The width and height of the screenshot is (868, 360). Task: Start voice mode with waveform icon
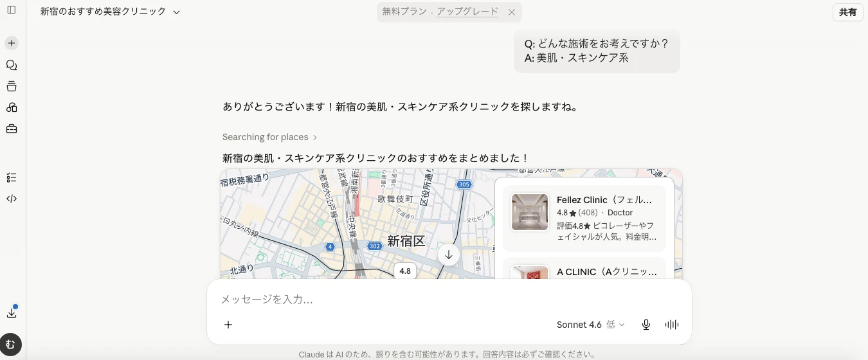tap(672, 325)
